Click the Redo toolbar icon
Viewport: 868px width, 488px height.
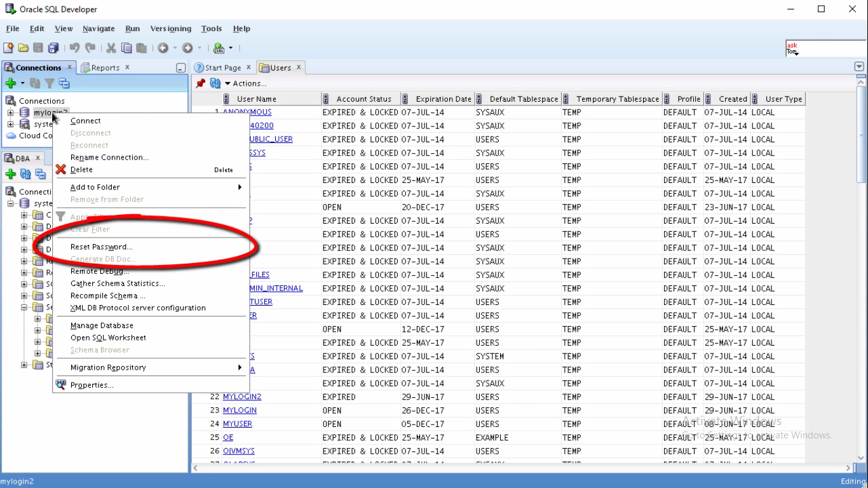(x=90, y=48)
